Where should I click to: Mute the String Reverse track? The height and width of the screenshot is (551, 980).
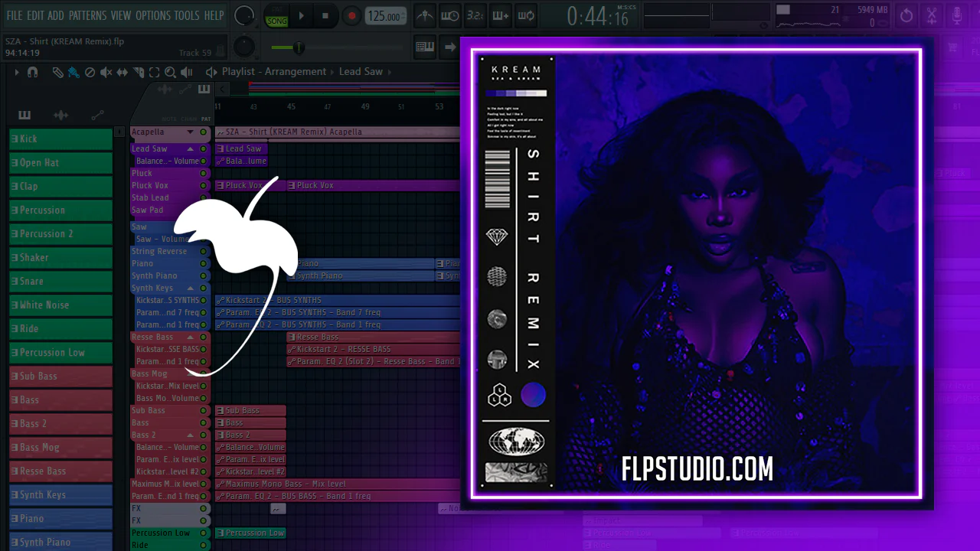204,252
